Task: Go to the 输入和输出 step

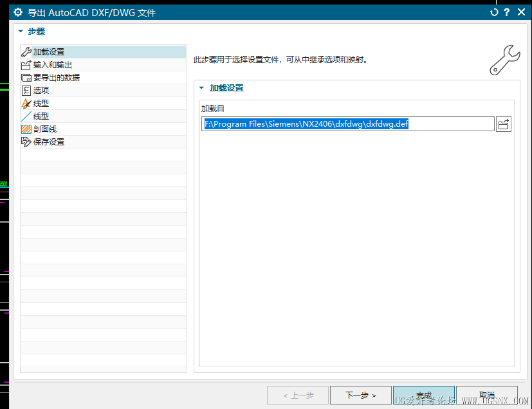Action: click(x=103, y=65)
